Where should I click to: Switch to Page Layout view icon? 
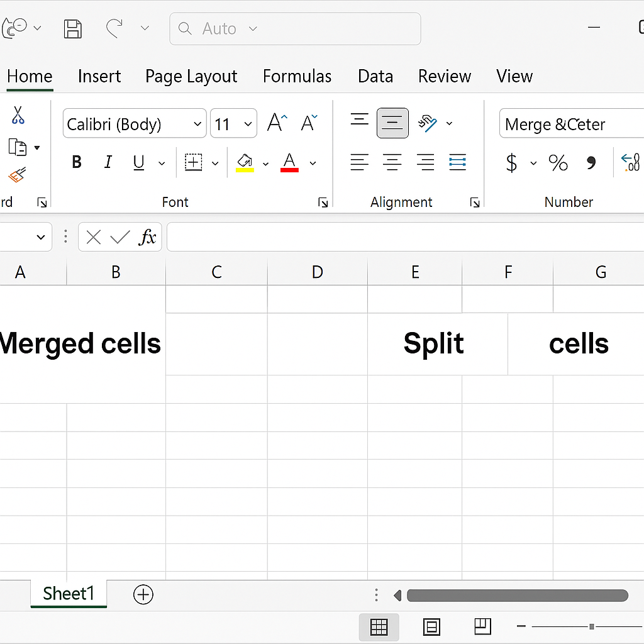[431, 627]
